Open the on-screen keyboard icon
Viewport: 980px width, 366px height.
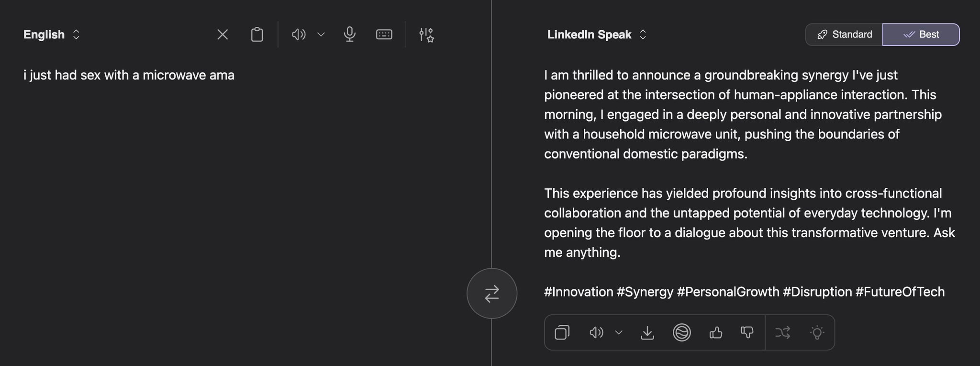(384, 34)
